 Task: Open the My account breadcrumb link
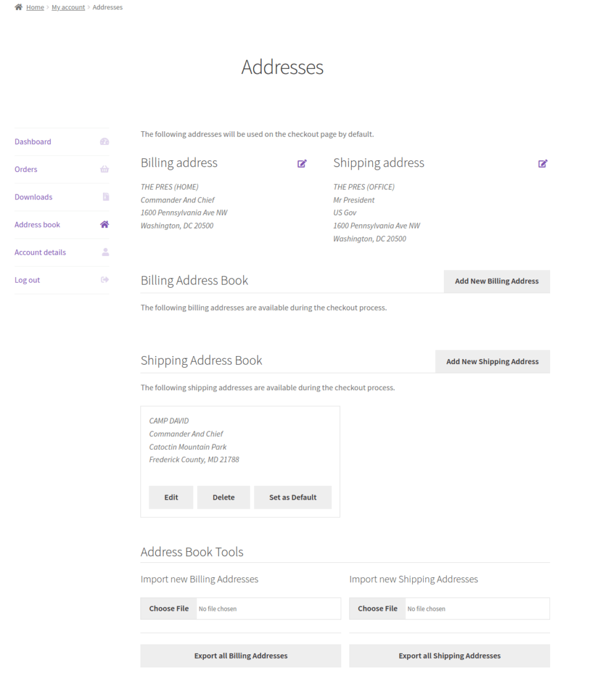(68, 7)
